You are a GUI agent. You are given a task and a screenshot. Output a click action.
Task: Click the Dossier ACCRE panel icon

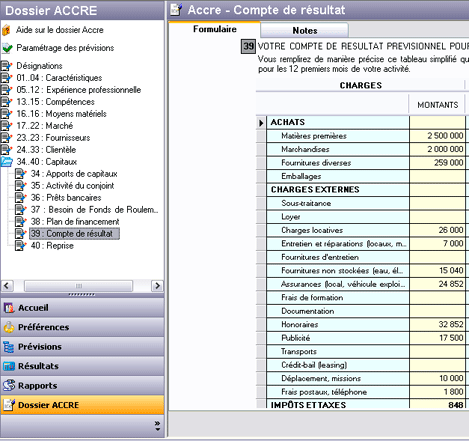pyautogui.click(x=9, y=405)
